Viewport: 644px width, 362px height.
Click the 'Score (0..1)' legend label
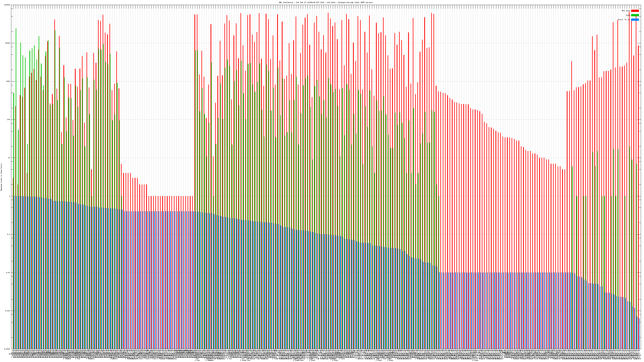click(624, 20)
